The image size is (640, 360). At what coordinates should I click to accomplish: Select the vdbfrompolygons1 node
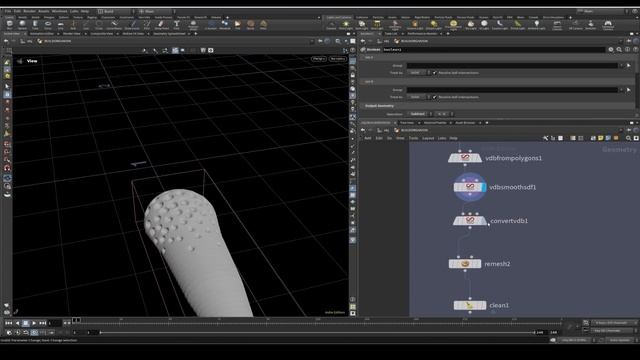click(x=465, y=158)
